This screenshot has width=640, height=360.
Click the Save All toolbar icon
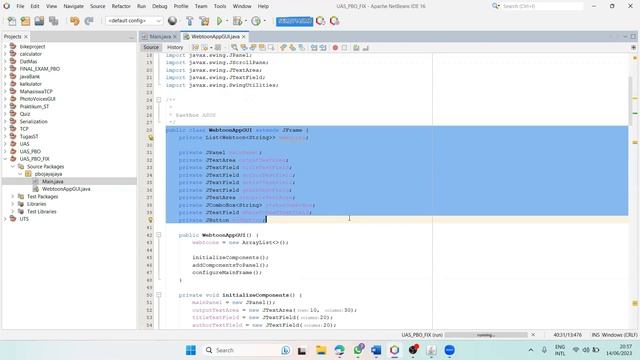53,21
